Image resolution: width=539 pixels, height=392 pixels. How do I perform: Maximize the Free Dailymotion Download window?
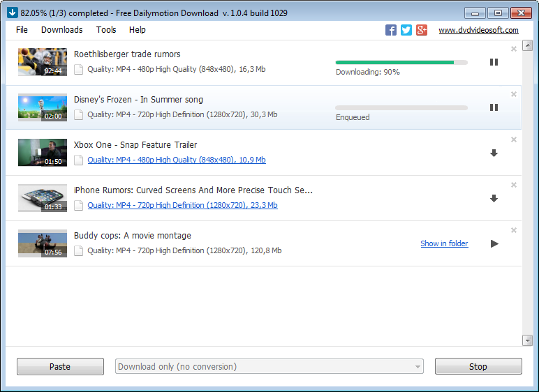[498, 13]
